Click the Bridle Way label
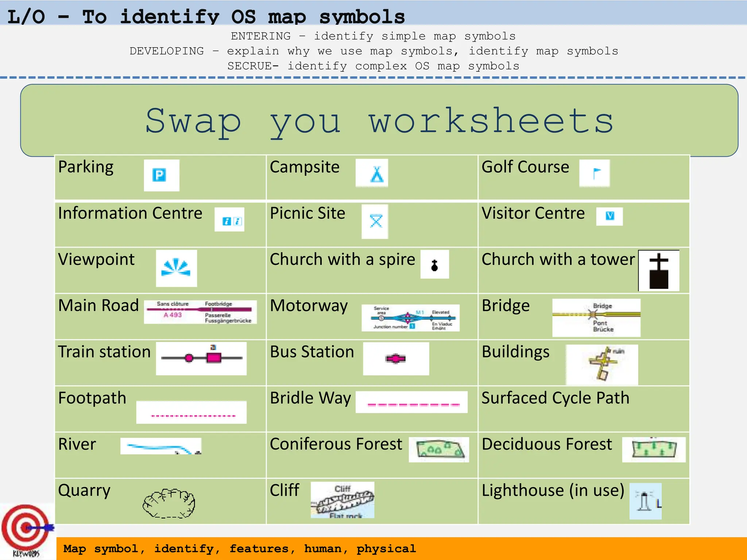Image resolution: width=747 pixels, height=560 pixels. click(x=310, y=398)
